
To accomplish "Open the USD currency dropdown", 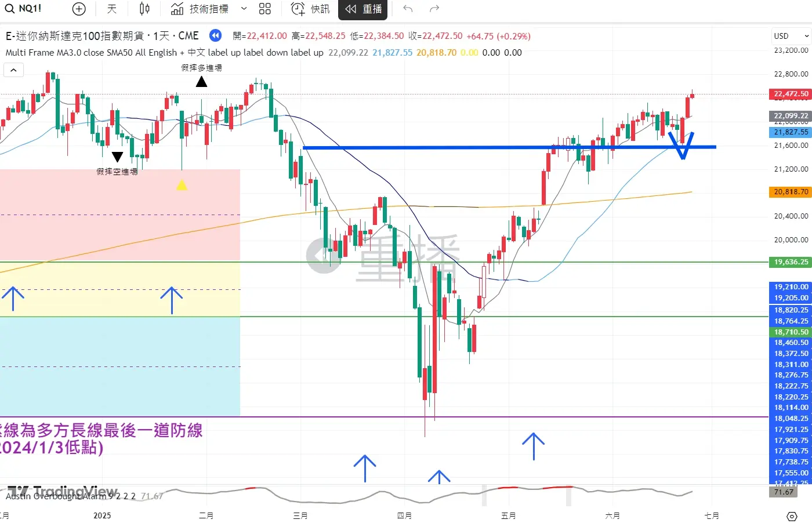I will coord(791,36).
